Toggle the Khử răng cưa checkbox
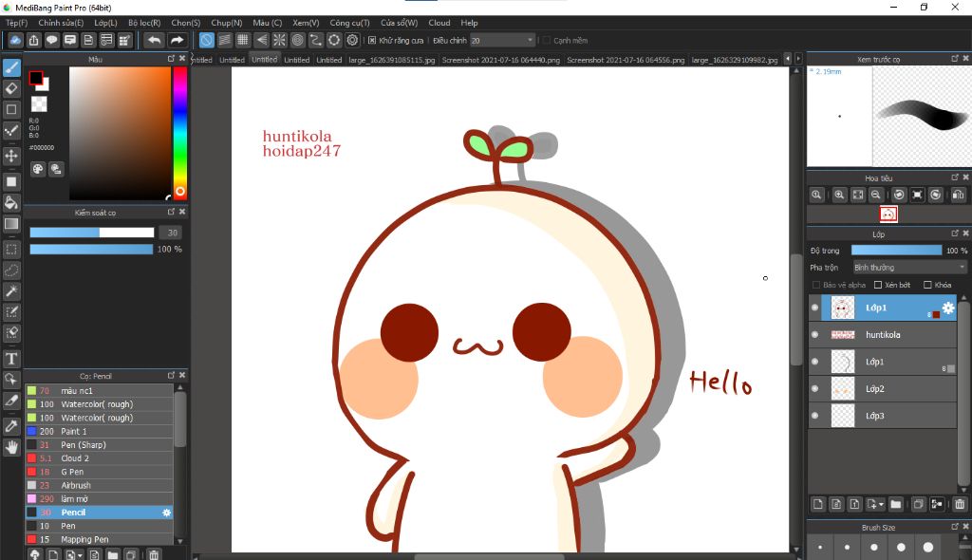The image size is (972, 560). pyautogui.click(x=372, y=40)
